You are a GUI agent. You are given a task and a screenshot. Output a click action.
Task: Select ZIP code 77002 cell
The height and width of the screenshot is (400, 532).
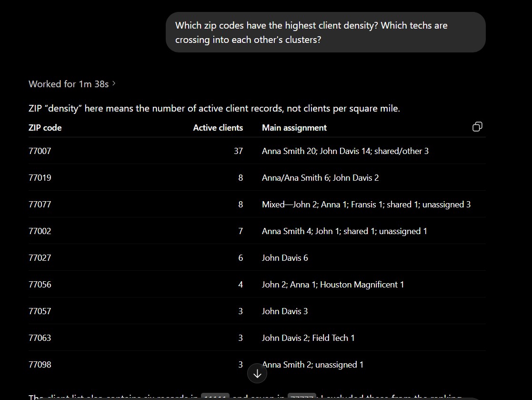click(x=40, y=231)
